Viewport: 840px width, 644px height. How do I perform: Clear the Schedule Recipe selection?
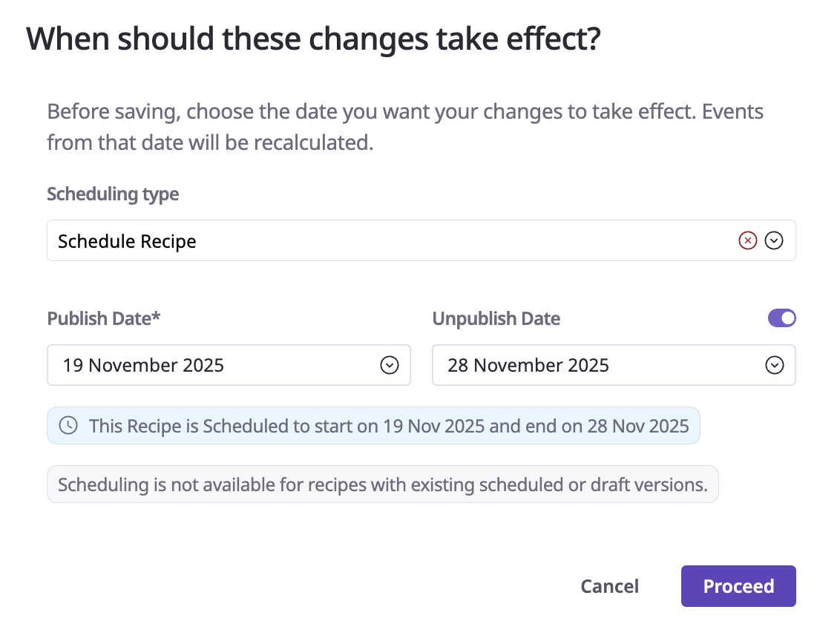point(747,240)
